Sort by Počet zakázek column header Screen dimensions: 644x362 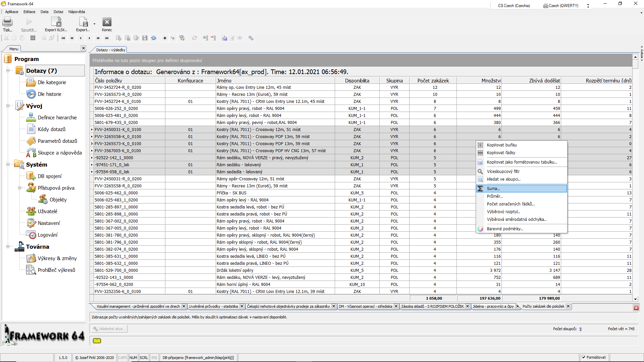(433, 81)
